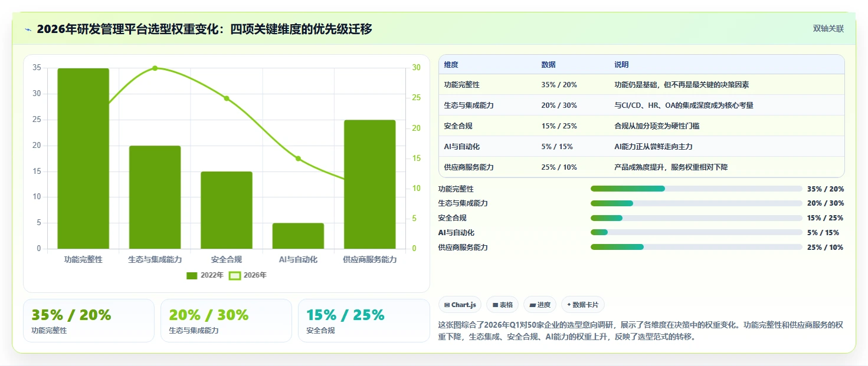Click the 25% / 10% value beside progress bar
The width and height of the screenshot is (868, 366).
tap(826, 248)
